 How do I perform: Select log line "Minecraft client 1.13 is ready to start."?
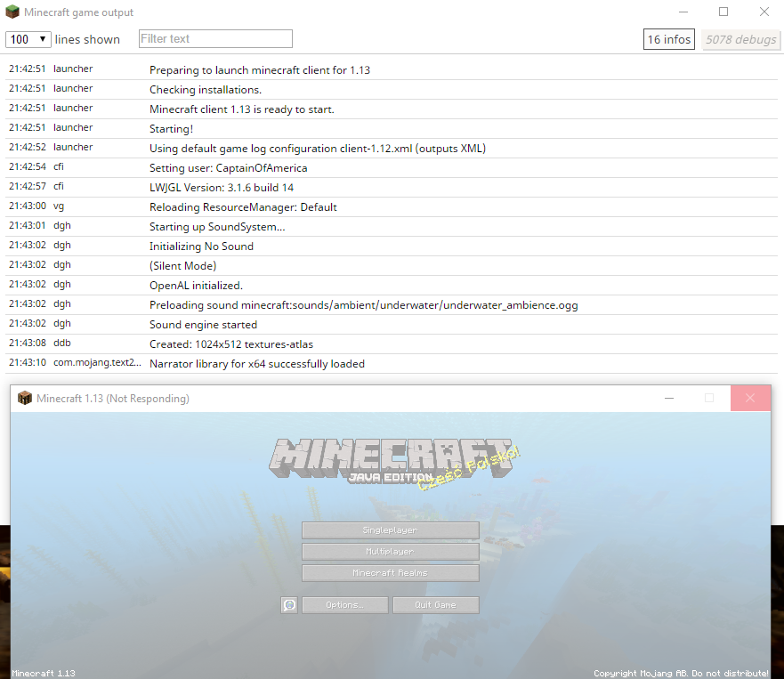[392, 109]
